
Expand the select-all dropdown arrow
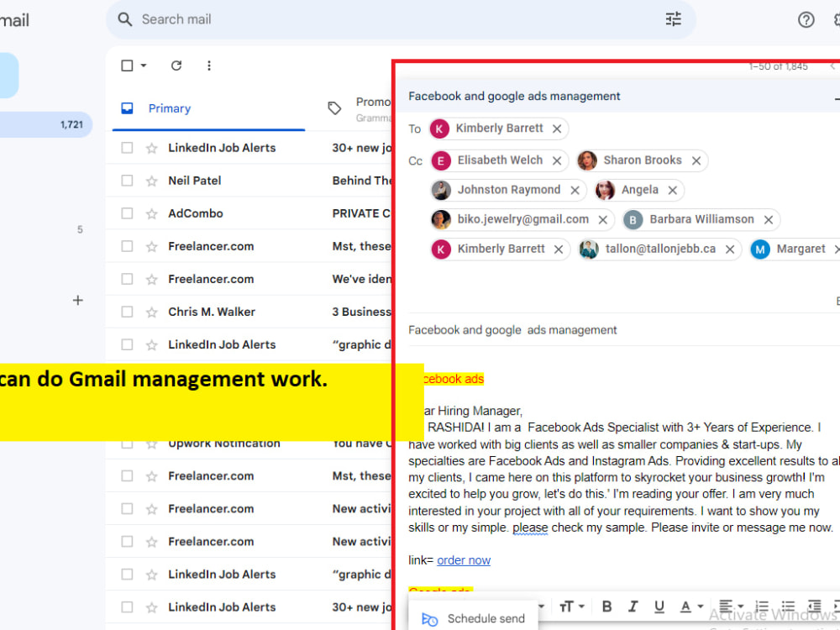pos(144,66)
